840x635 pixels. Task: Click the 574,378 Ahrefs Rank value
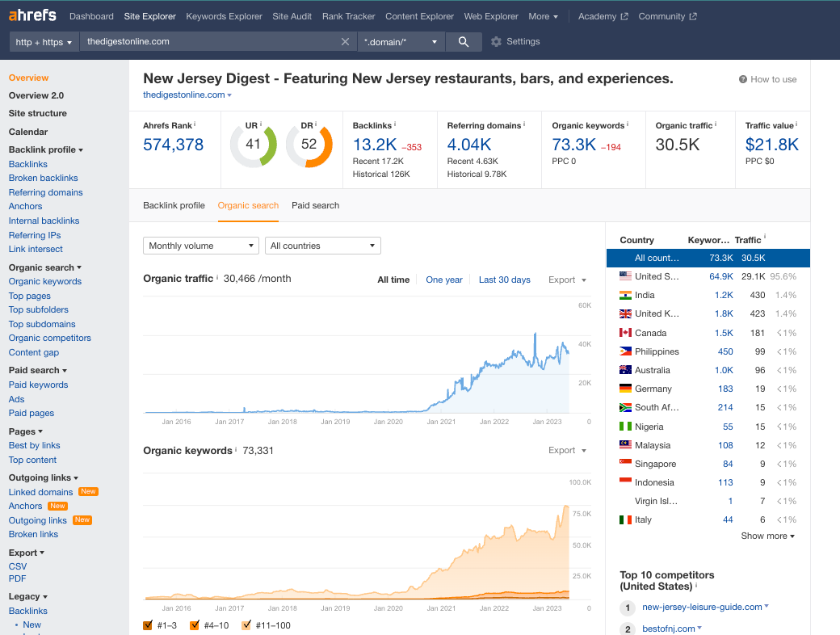[x=173, y=145]
